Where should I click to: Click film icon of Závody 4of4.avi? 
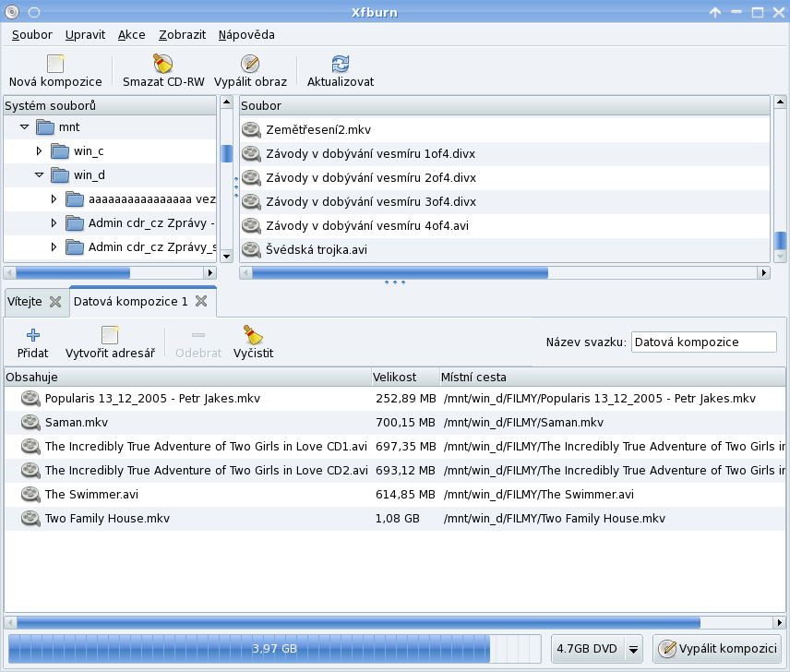(x=251, y=225)
